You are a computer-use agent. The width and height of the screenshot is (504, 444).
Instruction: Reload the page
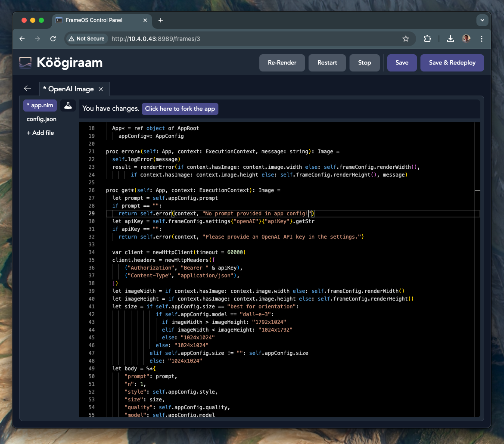53,39
